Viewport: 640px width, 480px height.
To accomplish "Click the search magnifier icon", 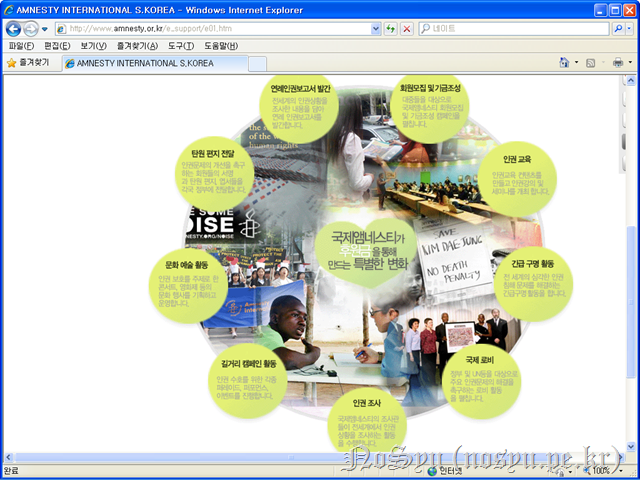I will coord(617,29).
